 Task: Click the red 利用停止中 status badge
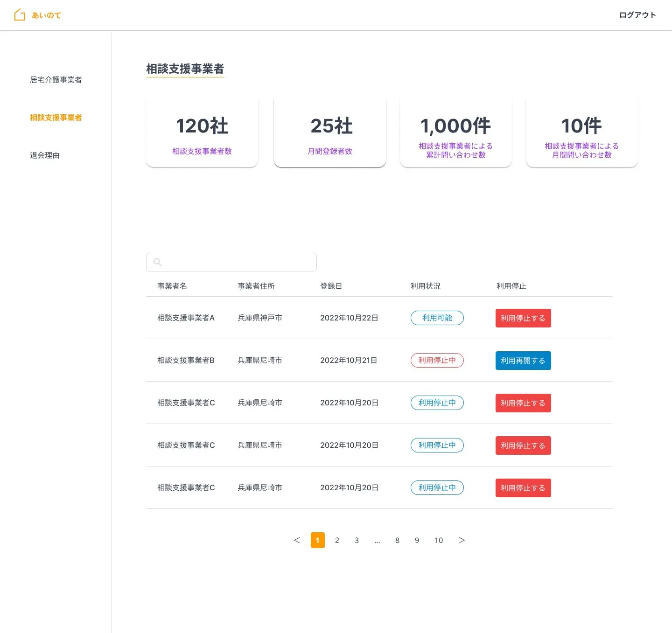point(437,361)
